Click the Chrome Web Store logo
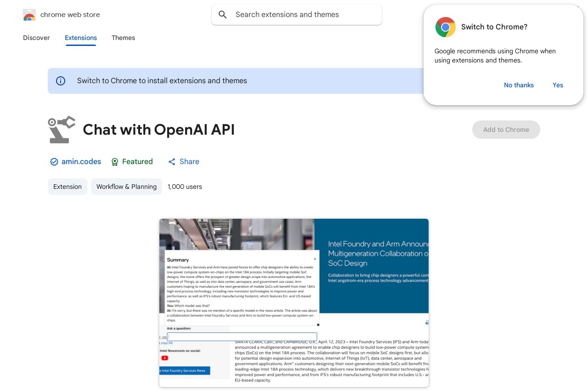The image size is (588, 392). click(x=29, y=15)
